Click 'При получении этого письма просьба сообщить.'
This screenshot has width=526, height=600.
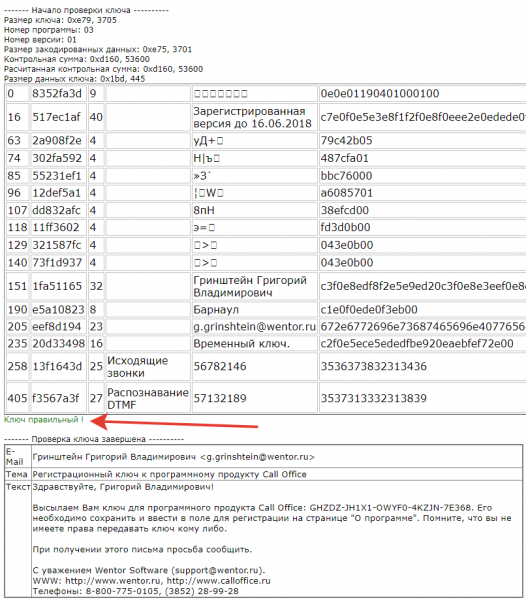click(x=142, y=549)
